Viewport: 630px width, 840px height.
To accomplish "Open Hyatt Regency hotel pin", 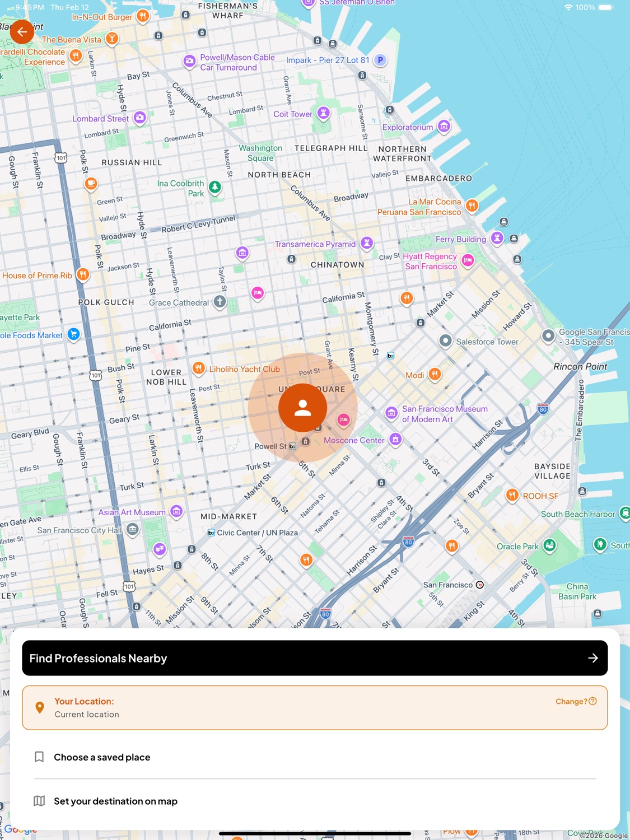I will coord(468,260).
